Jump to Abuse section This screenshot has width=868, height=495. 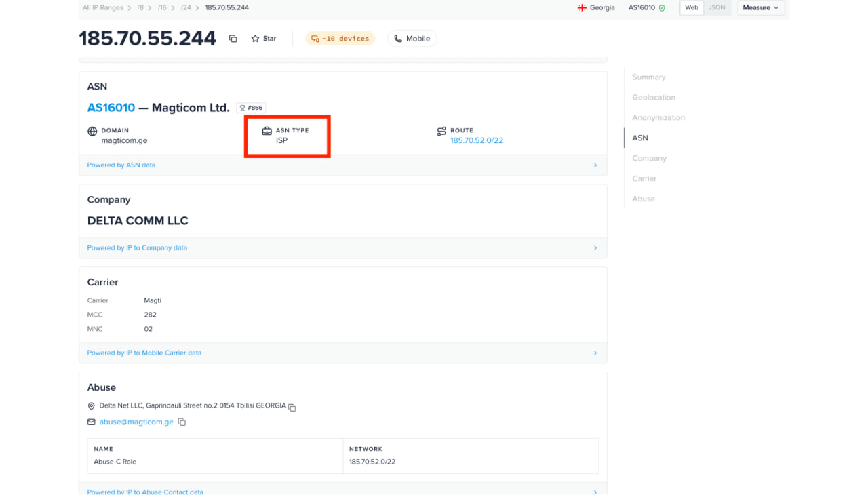pyautogui.click(x=644, y=199)
